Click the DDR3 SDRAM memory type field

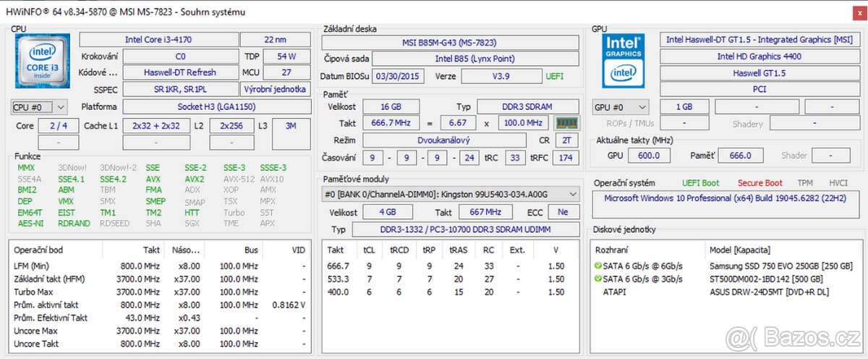pyautogui.click(x=528, y=106)
